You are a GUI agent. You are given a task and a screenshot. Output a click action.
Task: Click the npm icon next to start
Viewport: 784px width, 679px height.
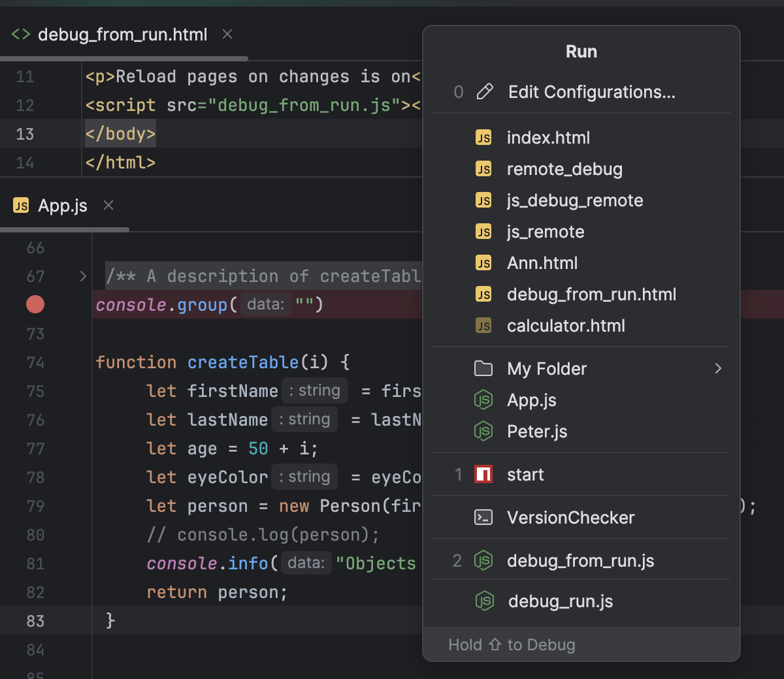483,475
